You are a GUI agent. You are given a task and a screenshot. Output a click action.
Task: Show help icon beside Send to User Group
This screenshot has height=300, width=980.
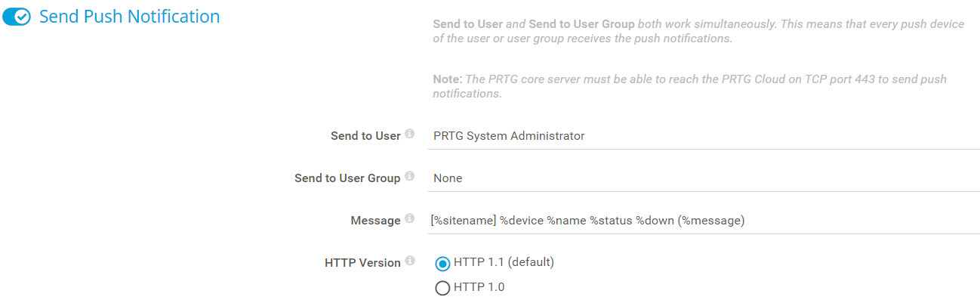pyautogui.click(x=409, y=177)
